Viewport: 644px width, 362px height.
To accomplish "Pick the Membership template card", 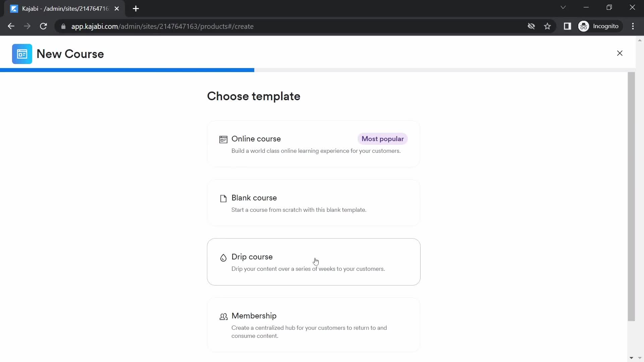I will 314,325.
